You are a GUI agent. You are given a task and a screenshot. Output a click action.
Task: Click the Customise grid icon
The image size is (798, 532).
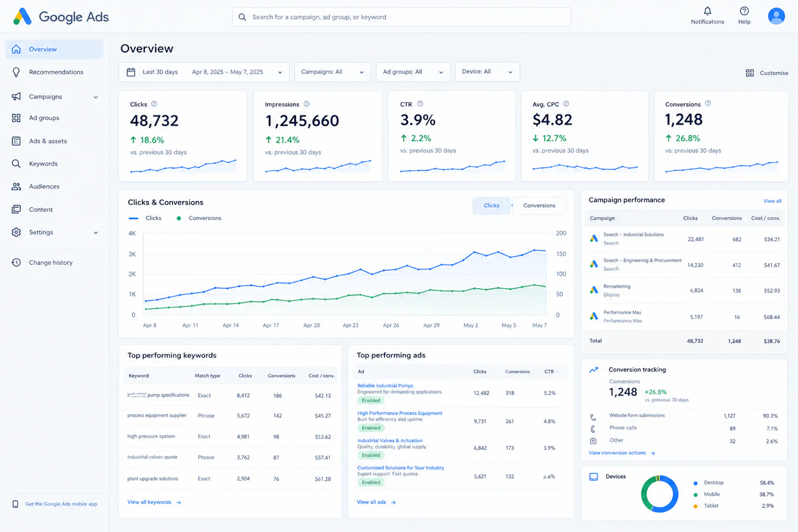click(750, 73)
